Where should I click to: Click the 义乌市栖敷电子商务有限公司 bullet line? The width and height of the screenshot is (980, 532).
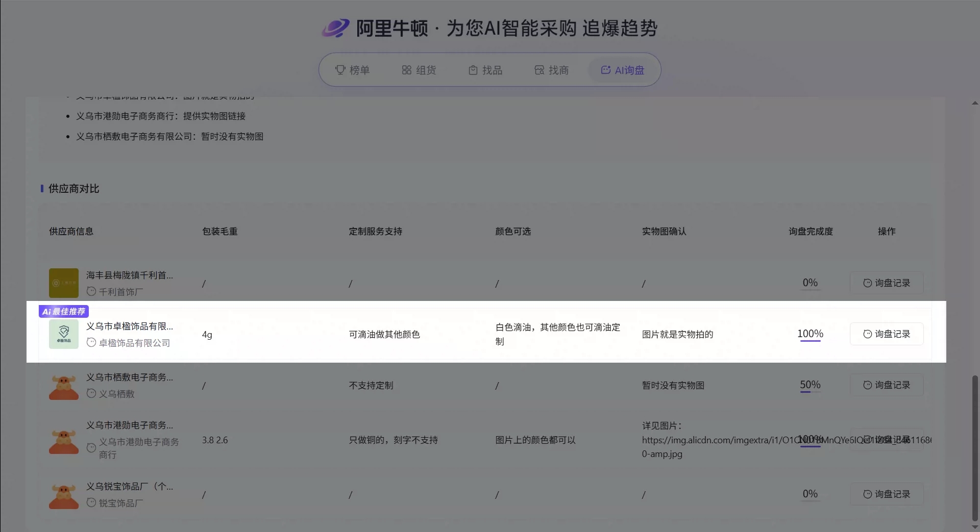click(x=170, y=136)
